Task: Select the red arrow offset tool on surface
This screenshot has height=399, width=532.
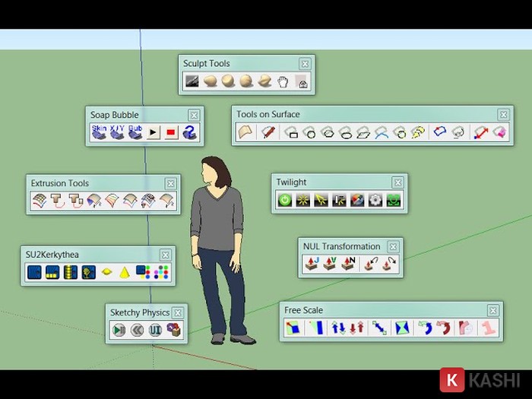Action: tap(481, 132)
